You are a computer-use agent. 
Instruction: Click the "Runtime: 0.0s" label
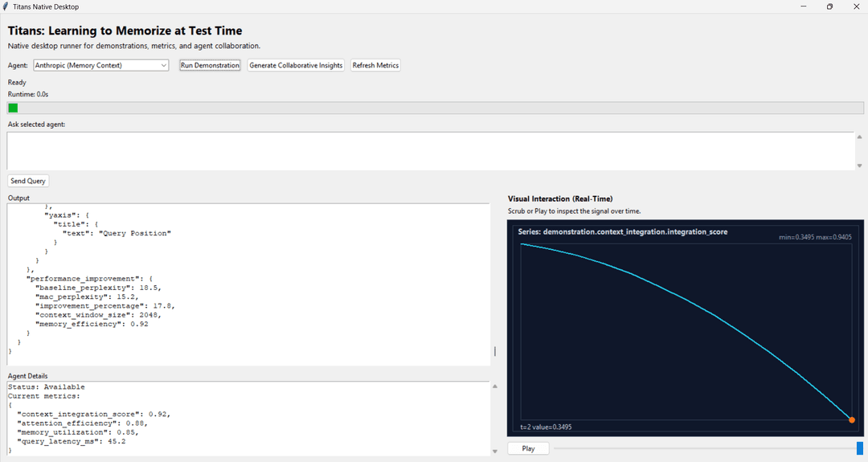(28, 94)
